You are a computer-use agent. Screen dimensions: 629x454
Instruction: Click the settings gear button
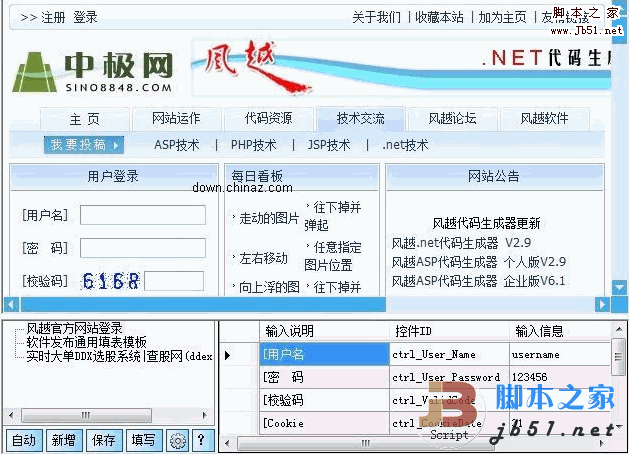178,440
